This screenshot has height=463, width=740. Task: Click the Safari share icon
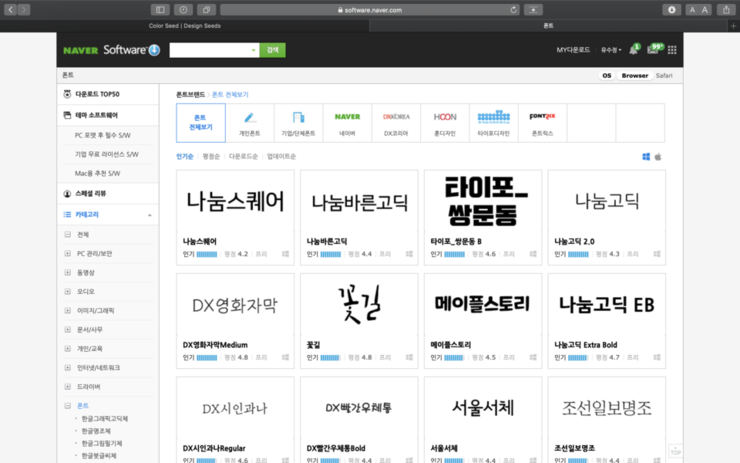point(726,9)
